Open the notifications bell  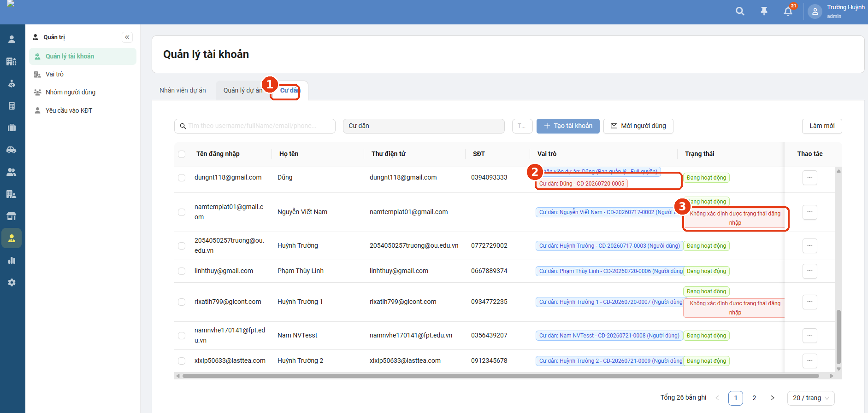788,12
